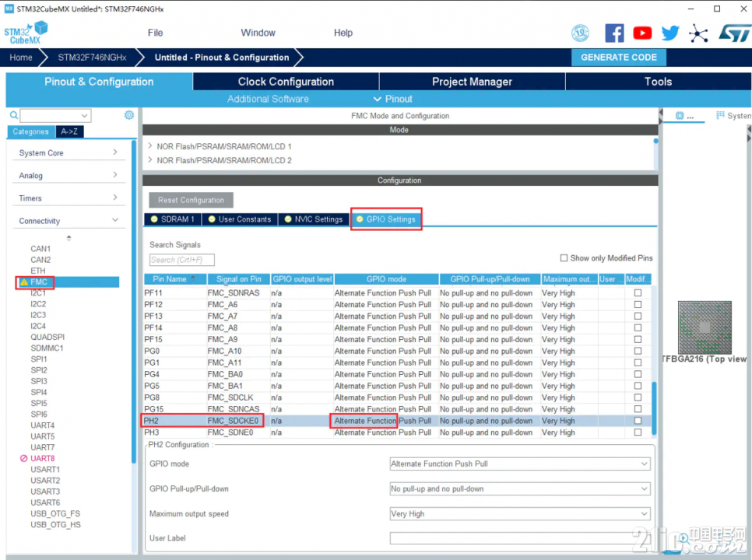The width and height of the screenshot is (752, 560).
Task: Open the categories settings gear icon
Action: pos(129,115)
